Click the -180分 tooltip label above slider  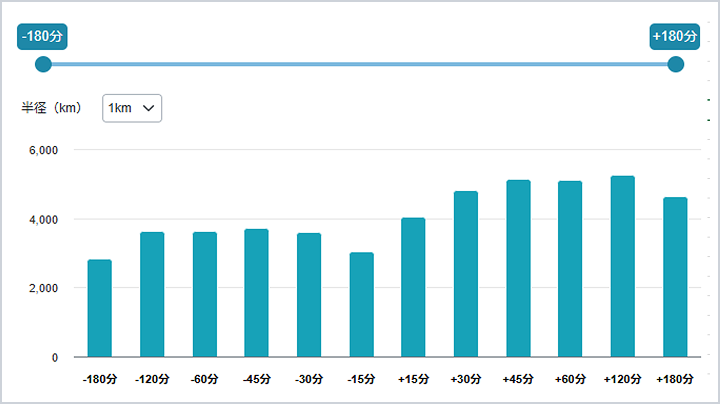pyautogui.click(x=43, y=36)
